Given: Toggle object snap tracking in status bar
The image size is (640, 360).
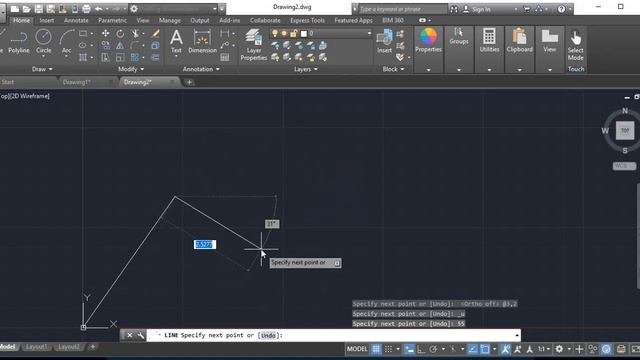Looking at the screenshot, I should 473,349.
